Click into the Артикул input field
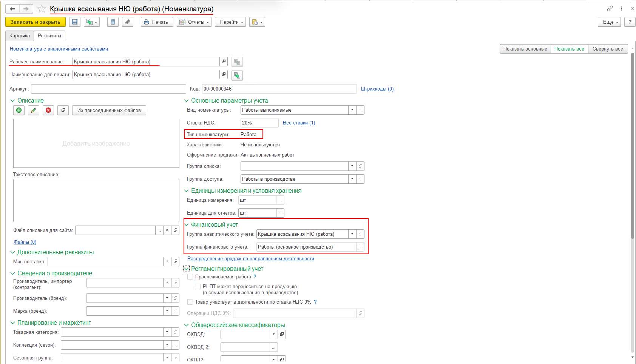Viewport: 636px width, 364px height. pos(108,89)
